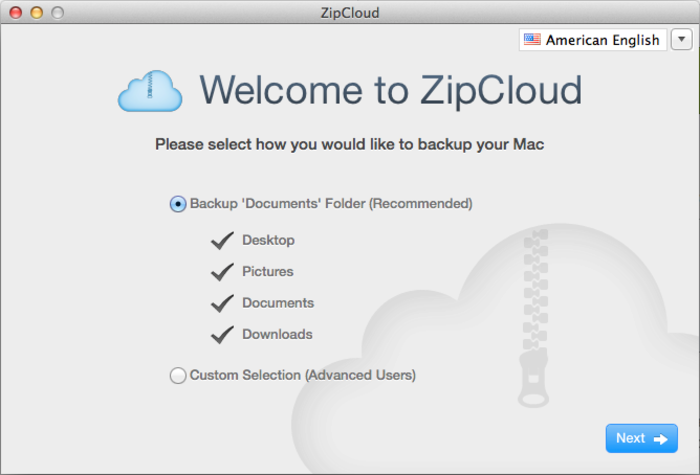700x475 pixels.
Task: Open the language dropdown arrow
Action: click(681, 40)
